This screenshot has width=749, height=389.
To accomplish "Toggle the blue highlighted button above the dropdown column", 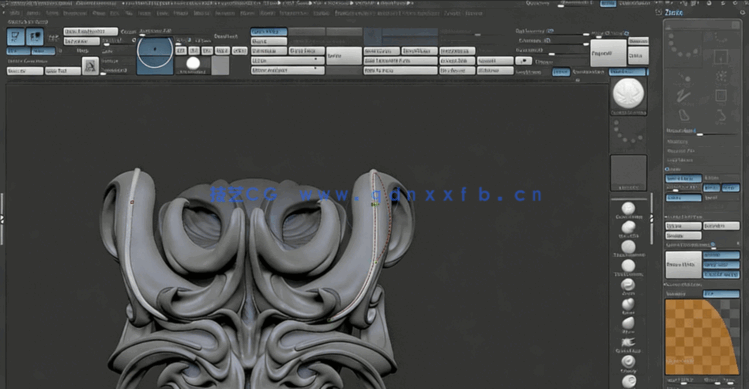I will [269, 32].
